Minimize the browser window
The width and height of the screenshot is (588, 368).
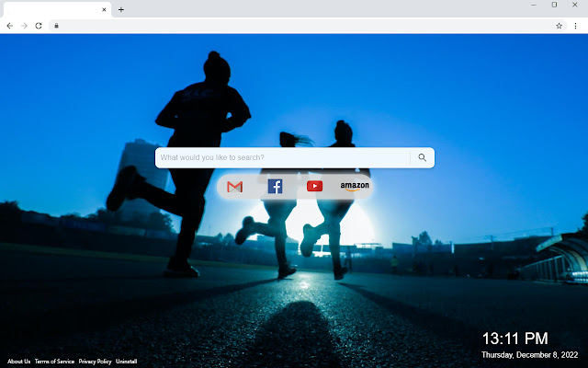(x=534, y=5)
